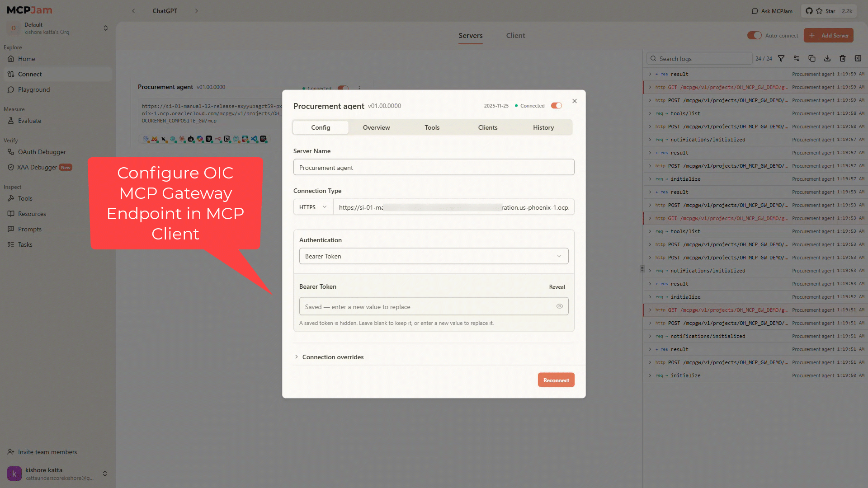
Task: Click Ask MCPJam
Action: coord(772,11)
